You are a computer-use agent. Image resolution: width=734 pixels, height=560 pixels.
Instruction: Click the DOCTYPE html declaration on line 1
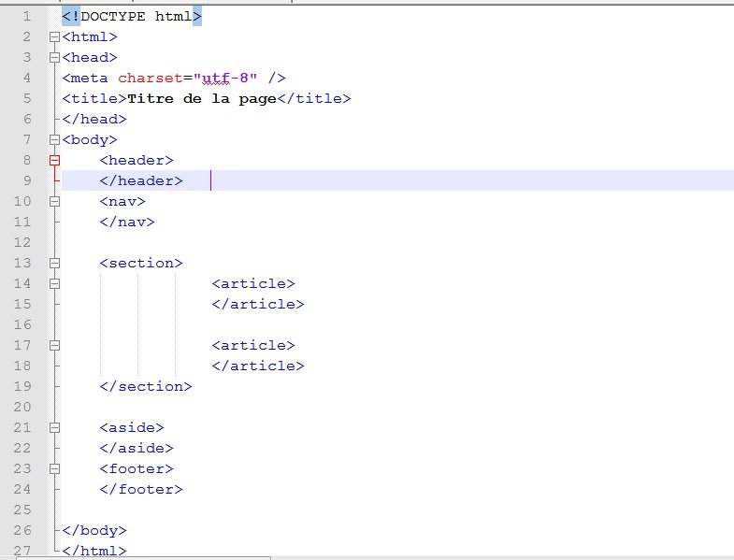point(132,17)
